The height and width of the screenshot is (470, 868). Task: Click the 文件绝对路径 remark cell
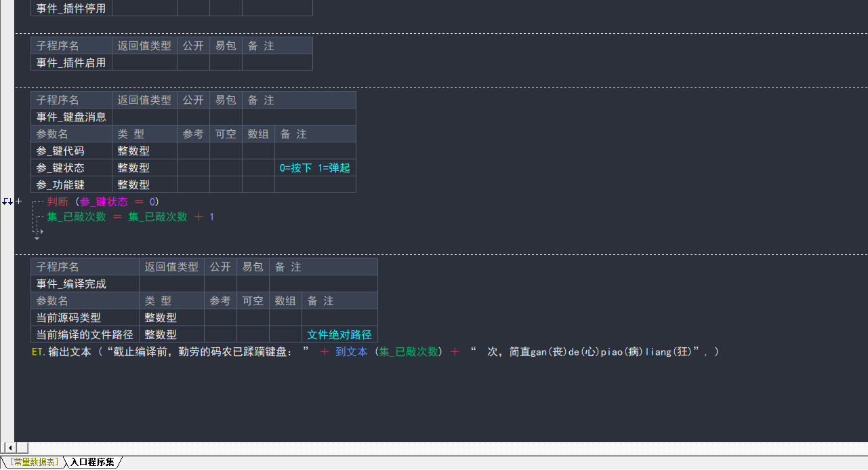click(339, 334)
